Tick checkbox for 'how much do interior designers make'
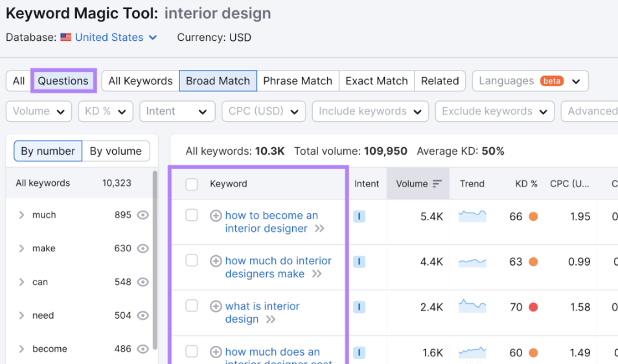This screenshot has height=364, width=618. (x=192, y=260)
